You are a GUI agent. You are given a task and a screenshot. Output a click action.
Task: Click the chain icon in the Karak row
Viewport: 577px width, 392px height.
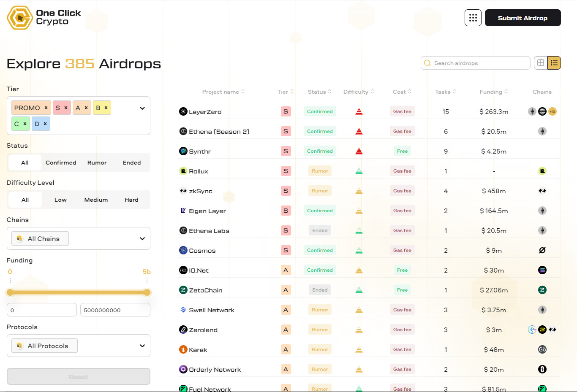click(x=542, y=349)
